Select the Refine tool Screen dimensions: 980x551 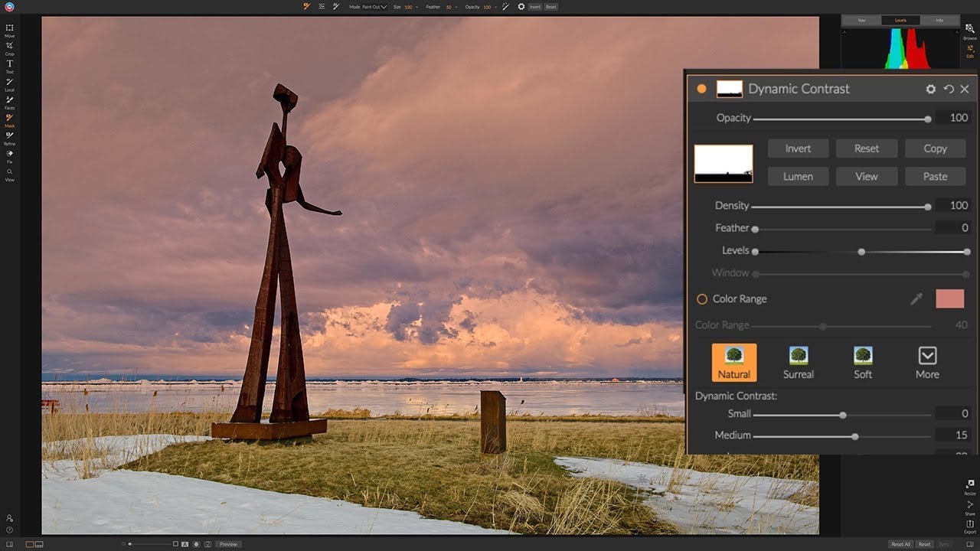coord(9,139)
